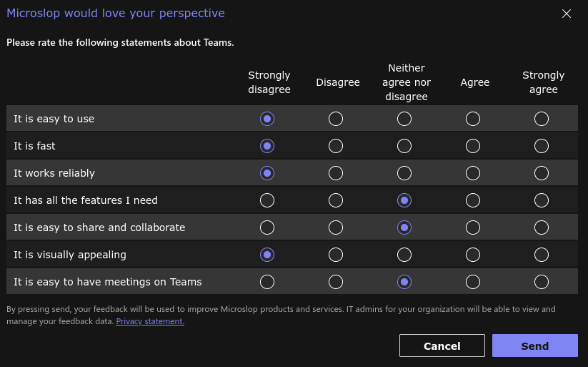Rate 'It works reliably' as Strongly agree

542,173
